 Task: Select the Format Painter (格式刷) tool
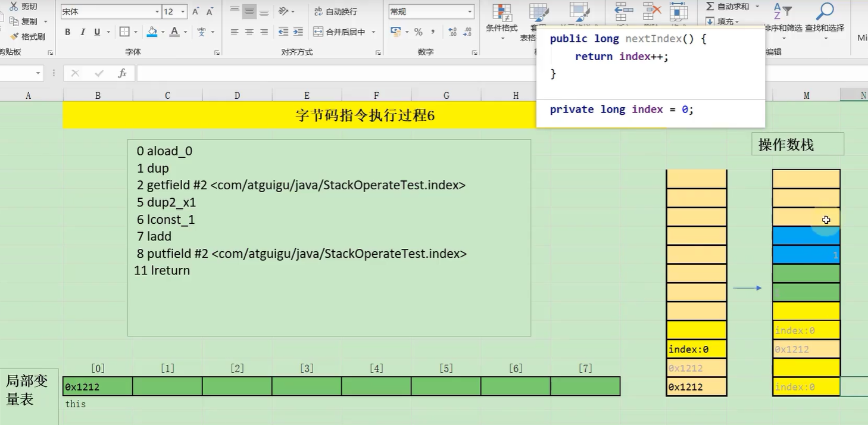pyautogui.click(x=27, y=36)
